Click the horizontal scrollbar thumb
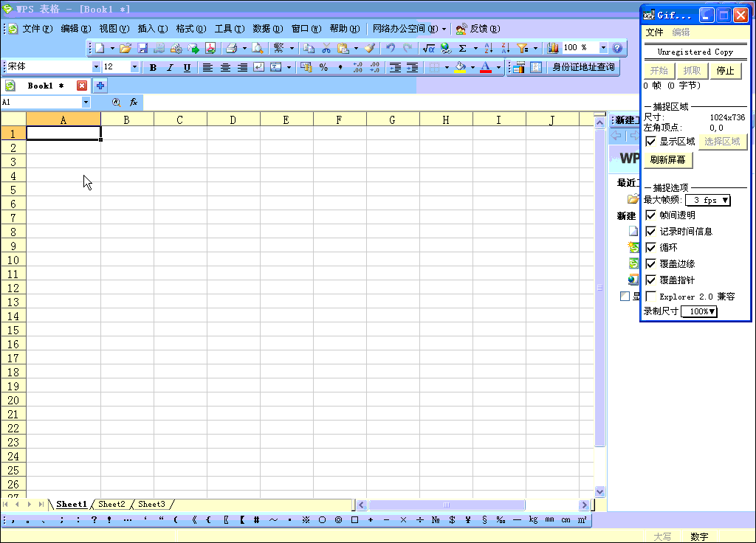 [447, 505]
